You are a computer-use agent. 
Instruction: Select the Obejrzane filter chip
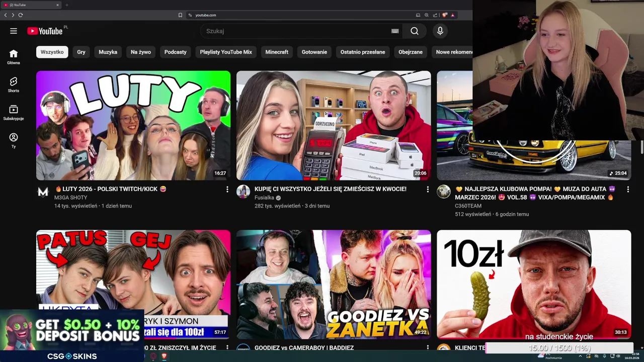(x=411, y=52)
